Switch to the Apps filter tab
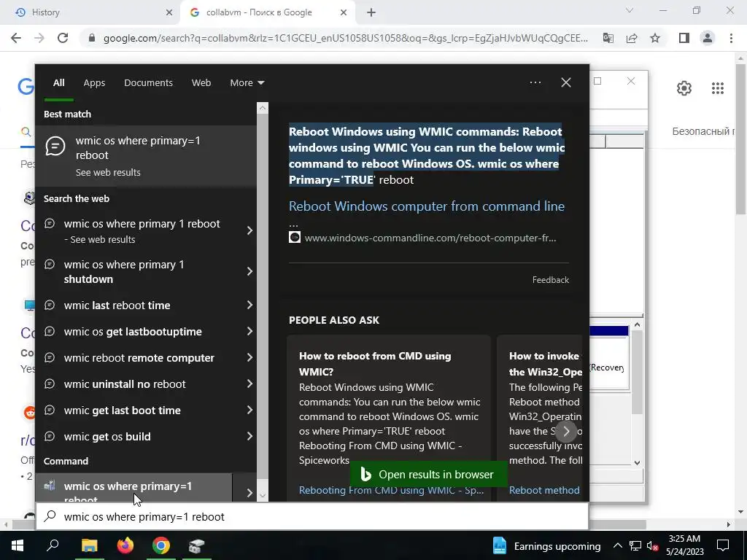This screenshot has height=560, width=747. click(94, 83)
